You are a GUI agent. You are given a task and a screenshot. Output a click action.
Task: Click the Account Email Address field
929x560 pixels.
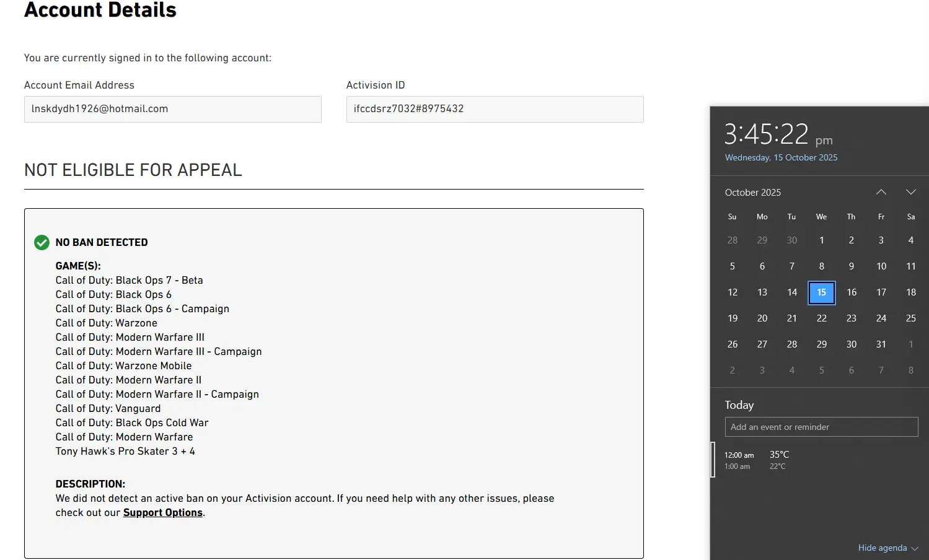[173, 109]
